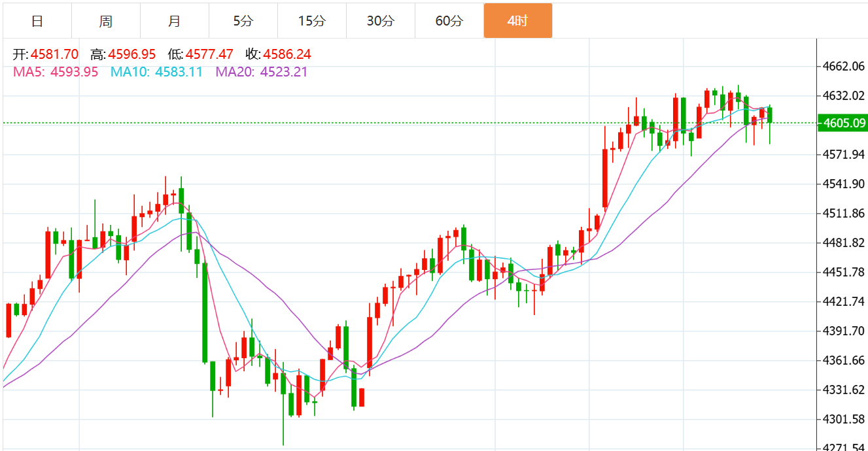Switch to the 日 (daily) chart tab

click(37, 21)
